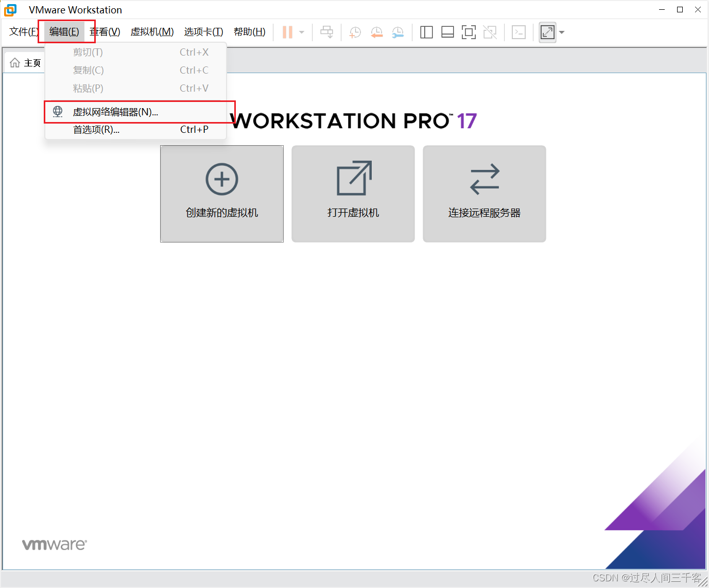Open the 选项卡(T) menu
This screenshot has width=709, height=588.
[204, 32]
